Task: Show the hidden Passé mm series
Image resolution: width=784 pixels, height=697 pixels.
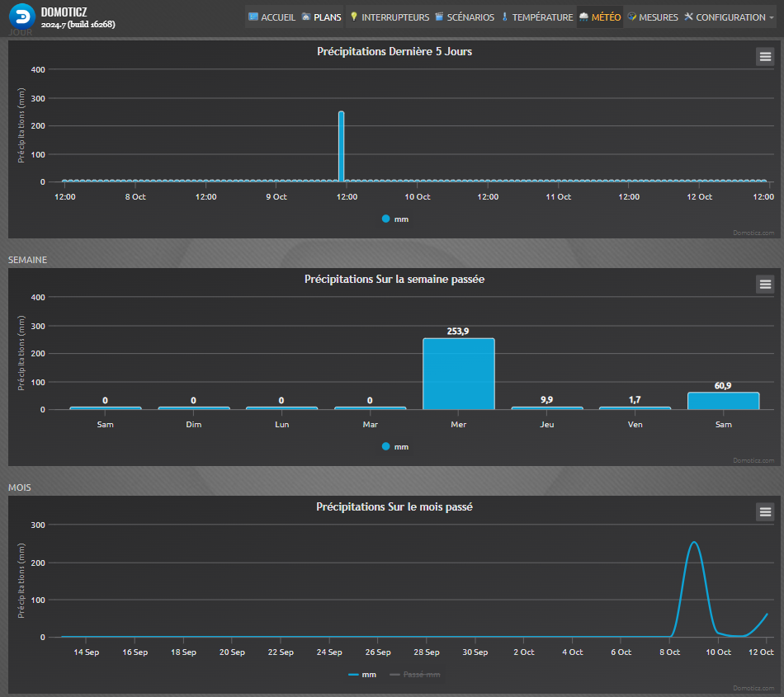Action: pyautogui.click(x=415, y=675)
